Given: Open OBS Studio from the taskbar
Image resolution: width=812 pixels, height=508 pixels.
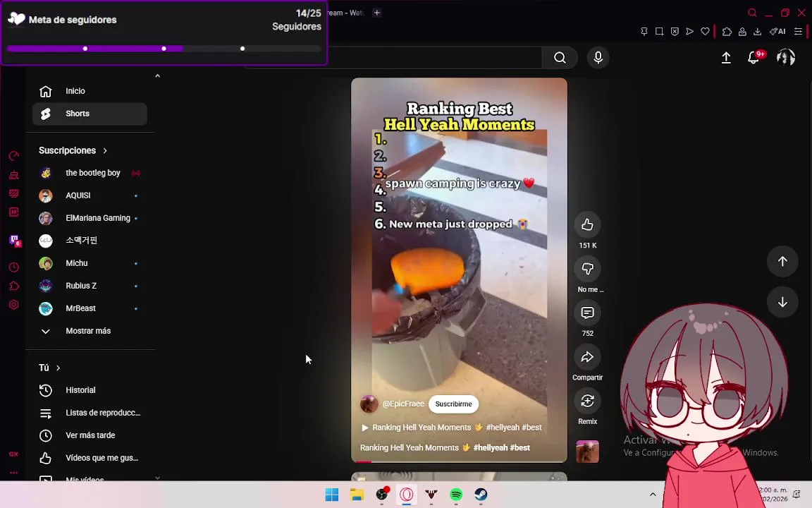Looking at the screenshot, I should (x=381, y=495).
